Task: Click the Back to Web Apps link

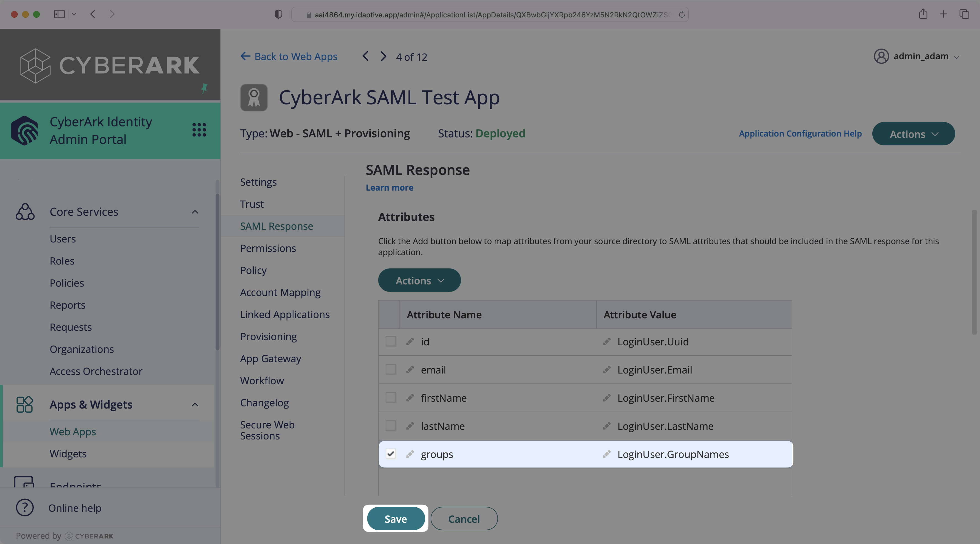Action: point(289,56)
